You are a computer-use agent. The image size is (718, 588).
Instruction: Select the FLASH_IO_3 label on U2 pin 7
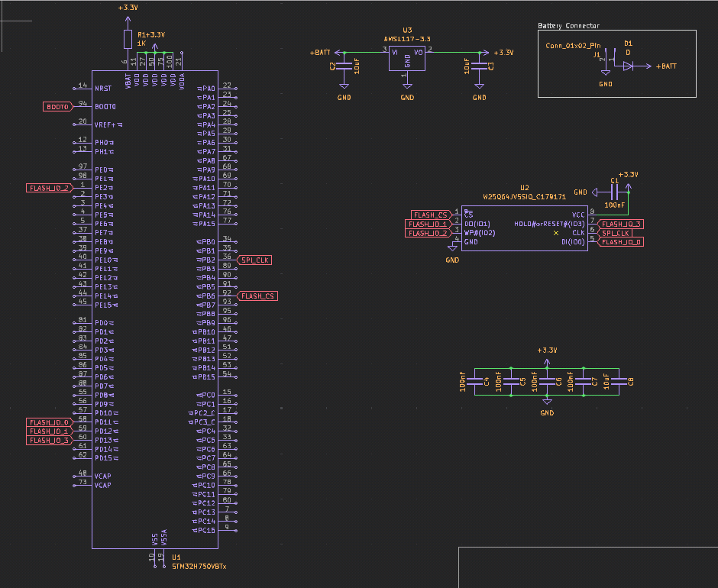[x=621, y=224]
